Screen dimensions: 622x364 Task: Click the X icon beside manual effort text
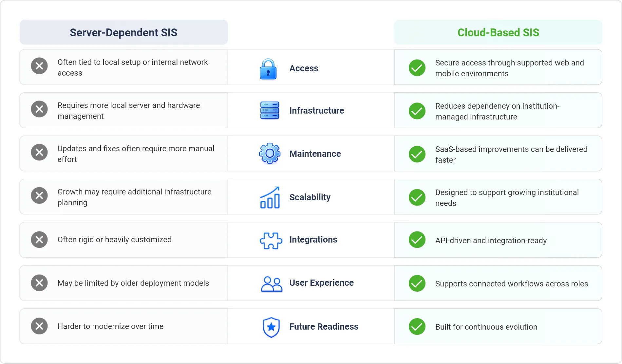tap(39, 152)
